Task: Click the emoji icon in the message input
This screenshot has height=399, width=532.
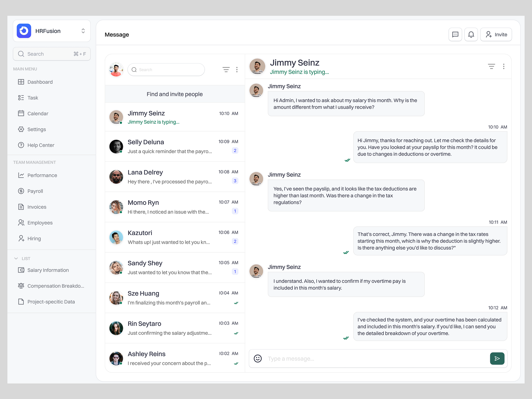Action: tap(257, 359)
